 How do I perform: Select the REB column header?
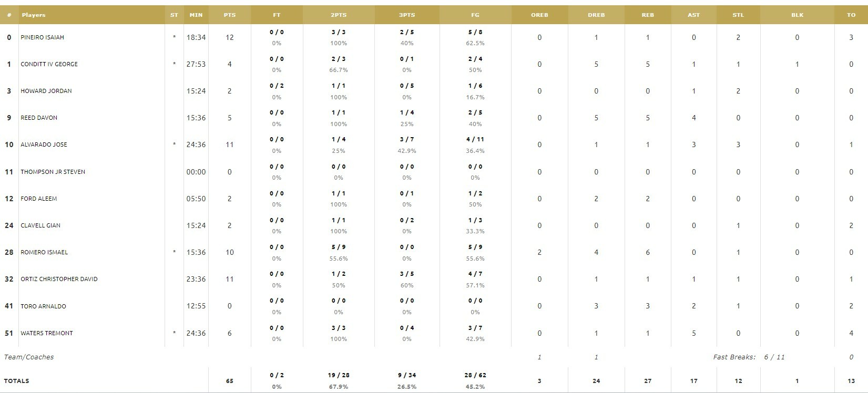click(648, 15)
